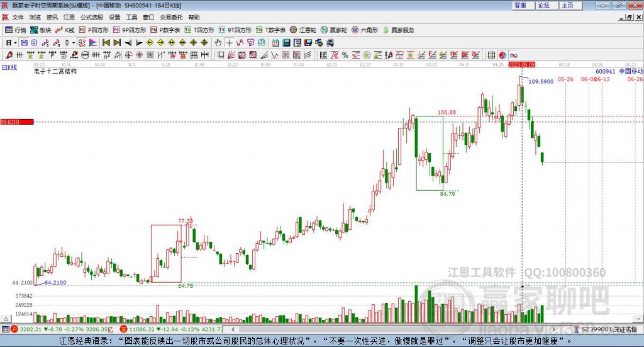Open the calendar icon
The width and height of the screenshot is (644, 347).
pos(275,42)
